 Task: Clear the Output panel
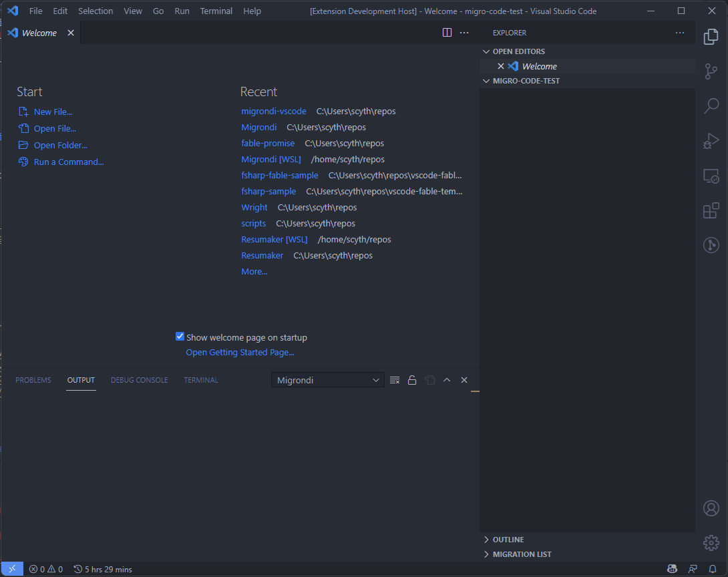(x=395, y=380)
